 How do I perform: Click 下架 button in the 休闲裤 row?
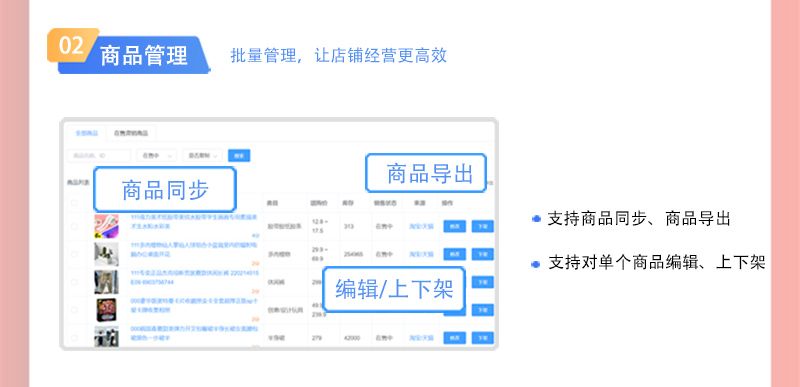click(x=483, y=282)
